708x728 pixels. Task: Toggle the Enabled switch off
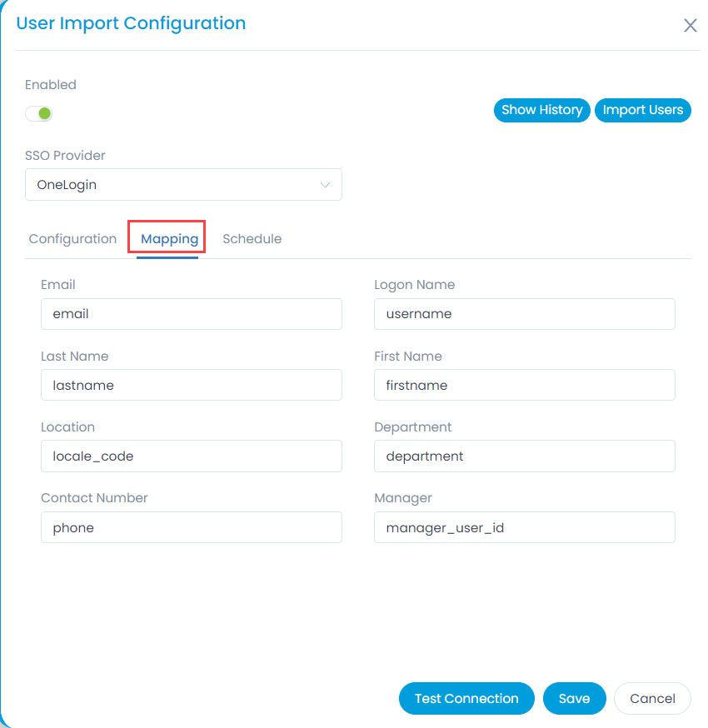click(x=38, y=113)
